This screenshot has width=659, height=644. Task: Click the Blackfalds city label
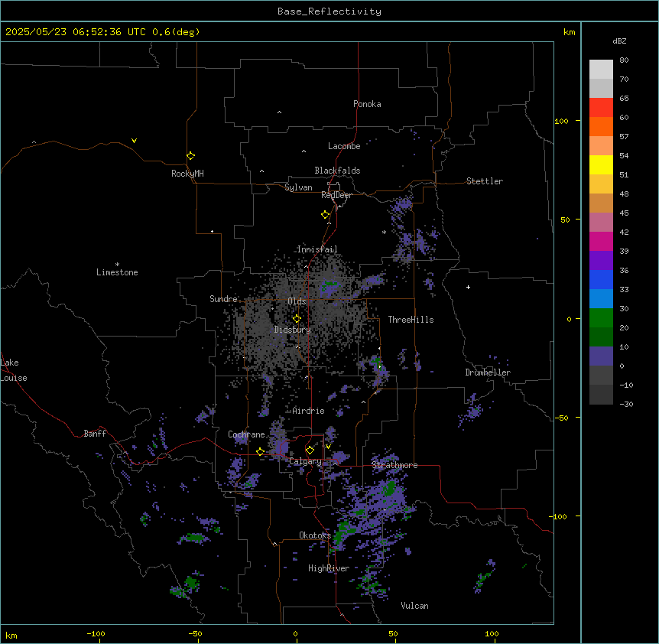337,171
